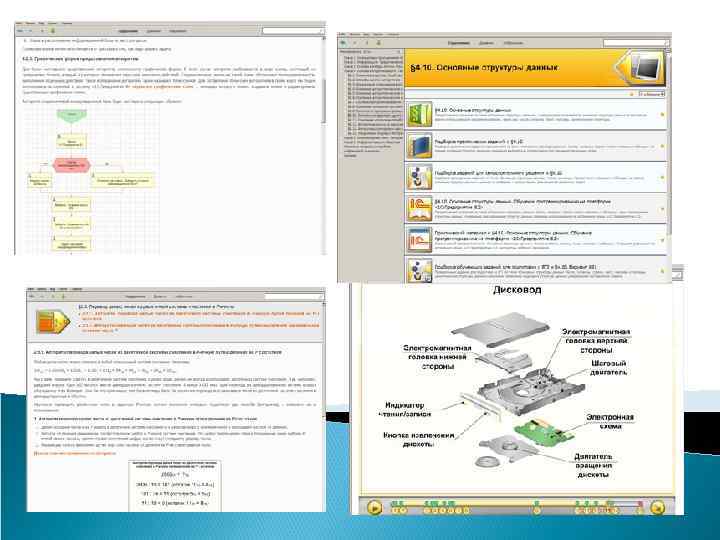Image resolution: width=720 pixels, height=540 pixels.
Task: Open the filter dropdown below the orange banner
Action: [651, 94]
